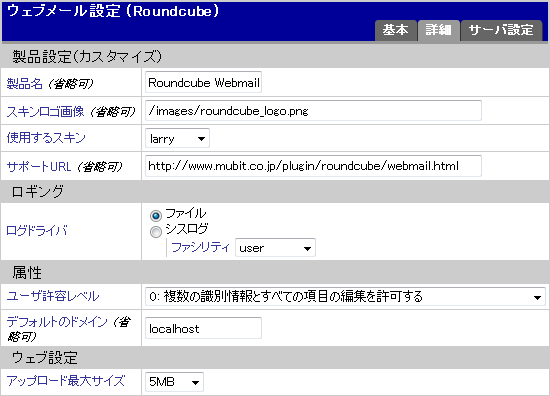This screenshot has height=396, width=550.
Task: Click the ファシリティ label link
Action: [x=200, y=247]
